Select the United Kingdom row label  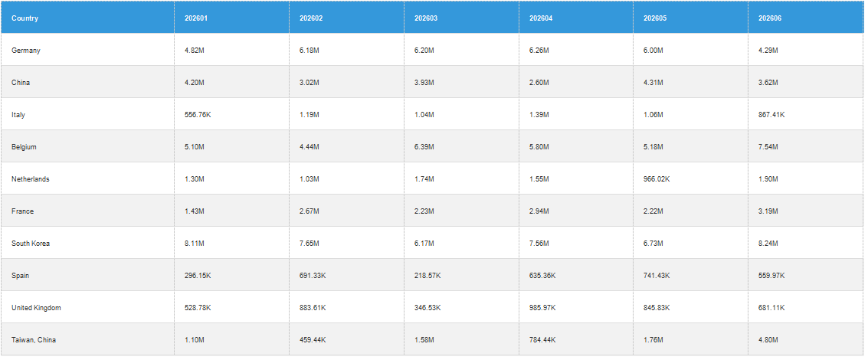point(36,307)
